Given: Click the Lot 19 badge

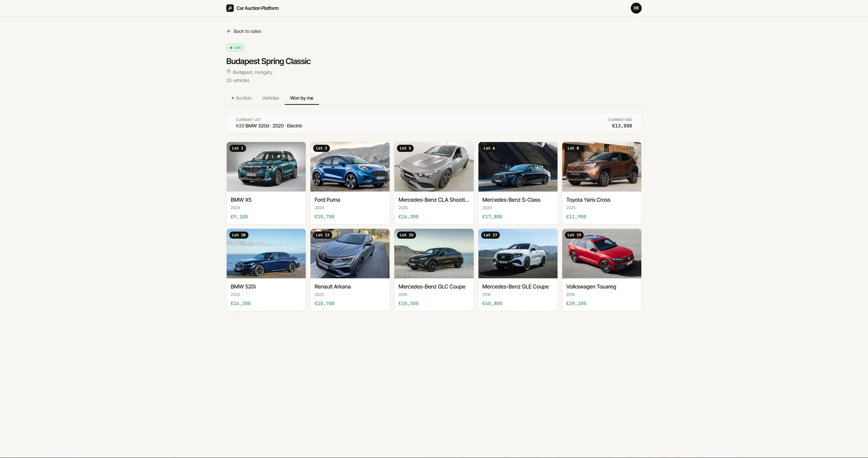Looking at the screenshot, I should 574,235.
